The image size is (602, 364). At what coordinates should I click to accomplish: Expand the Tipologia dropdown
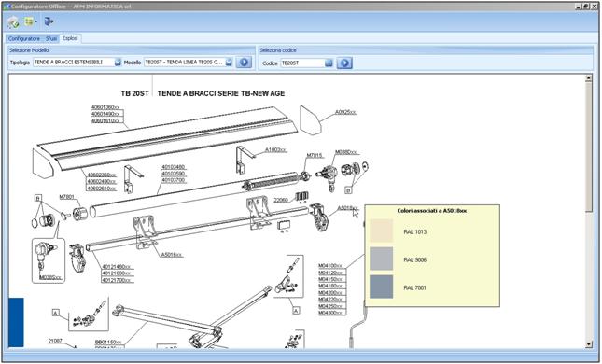(118, 63)
